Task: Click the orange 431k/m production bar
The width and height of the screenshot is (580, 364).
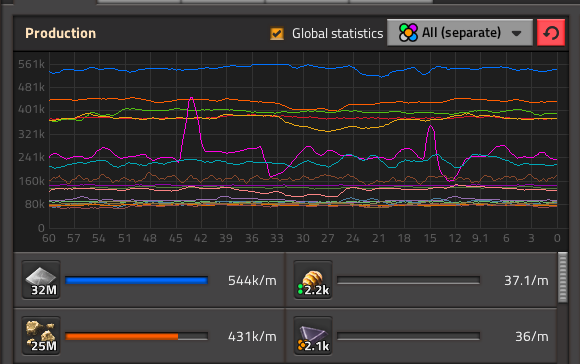Action: tap(136, 336)
